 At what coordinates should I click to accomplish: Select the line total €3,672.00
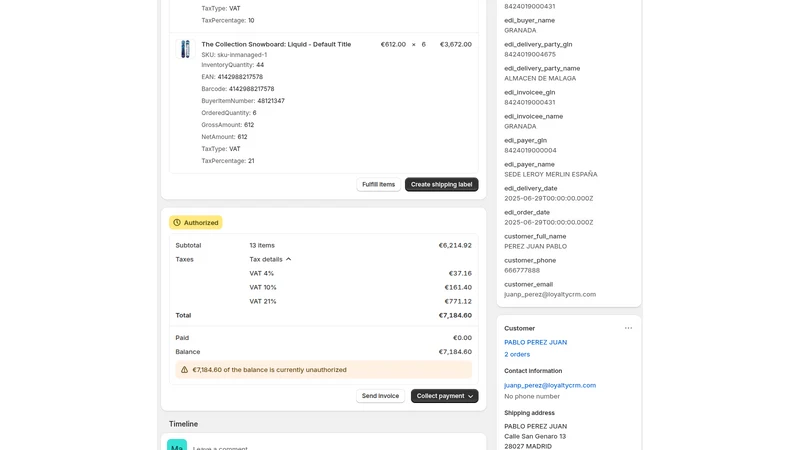456,44
